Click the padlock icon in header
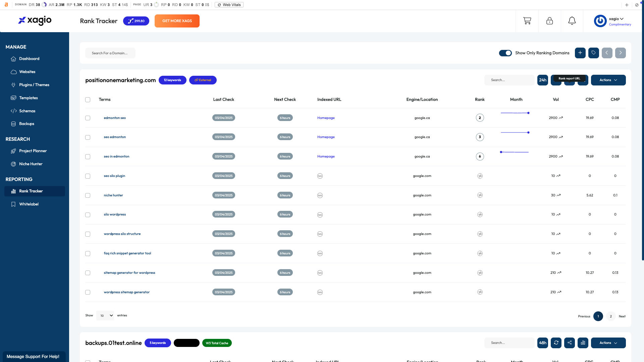 pyautogui.click(x=549, y=21)
